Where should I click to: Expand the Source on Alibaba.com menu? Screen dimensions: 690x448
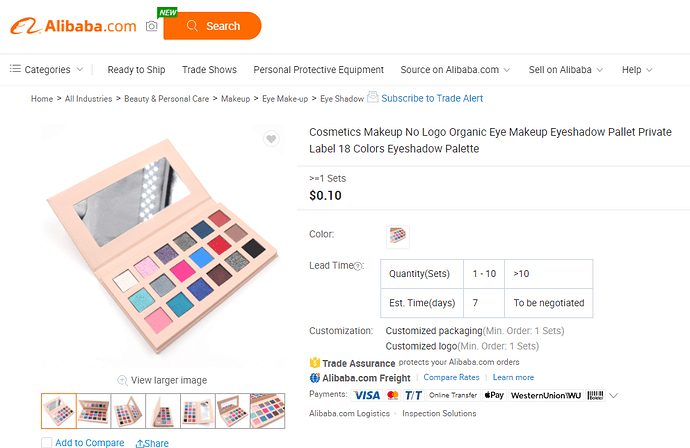(455, 70)
